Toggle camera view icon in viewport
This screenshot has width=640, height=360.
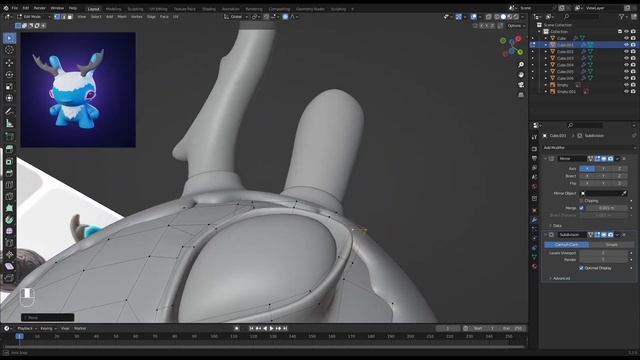(x=521, y=84)
